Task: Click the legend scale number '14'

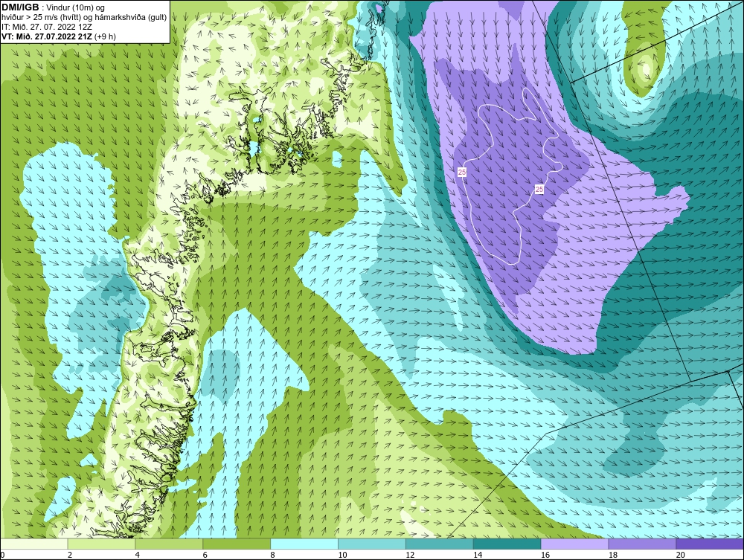Action: (478, 555)
